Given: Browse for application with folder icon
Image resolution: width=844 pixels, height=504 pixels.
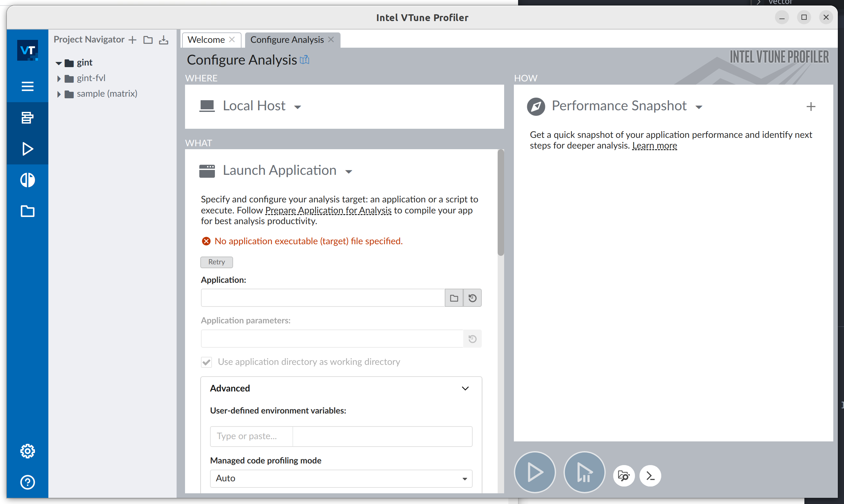Looking at the screenshot, I should click(454, 298).
